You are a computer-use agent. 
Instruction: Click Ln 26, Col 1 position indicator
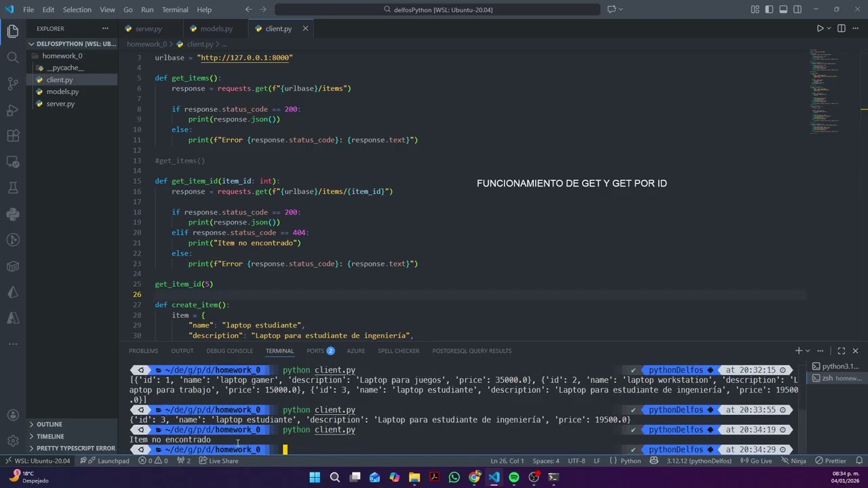coord(507,461)
